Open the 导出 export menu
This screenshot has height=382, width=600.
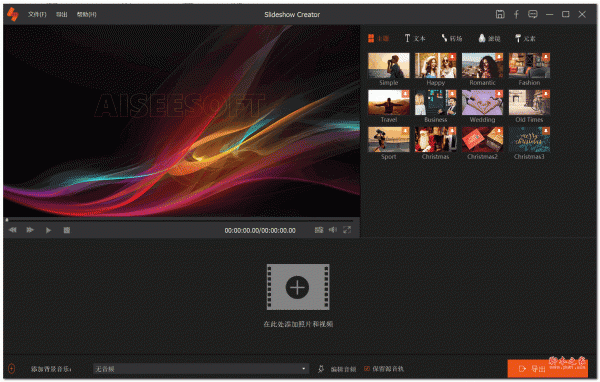point(62,15)
